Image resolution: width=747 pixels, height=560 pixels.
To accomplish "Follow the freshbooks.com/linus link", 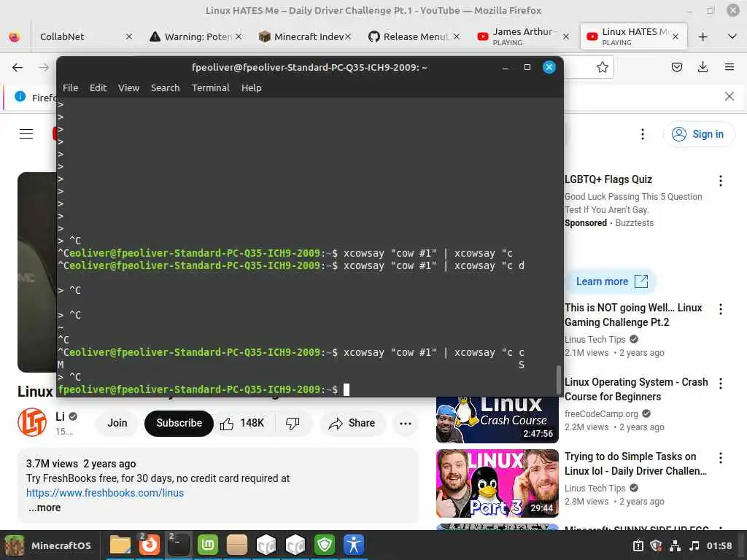I will [105, 493].
